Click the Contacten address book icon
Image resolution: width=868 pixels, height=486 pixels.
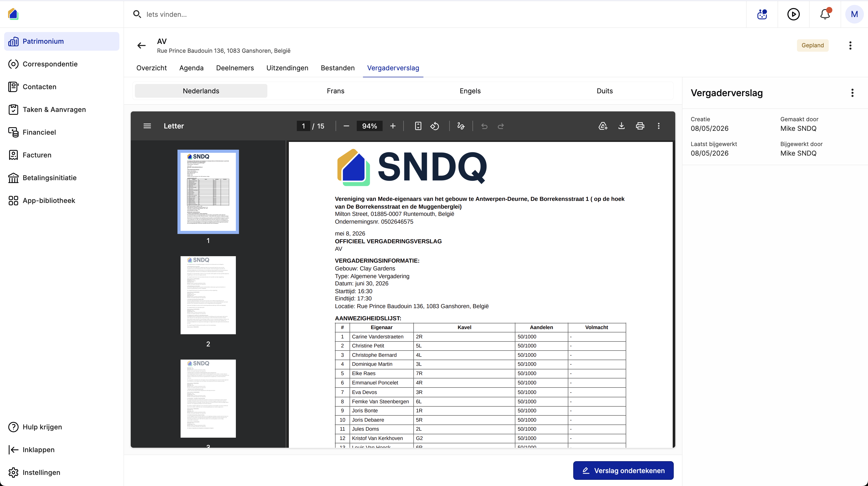tap(13, 87)
